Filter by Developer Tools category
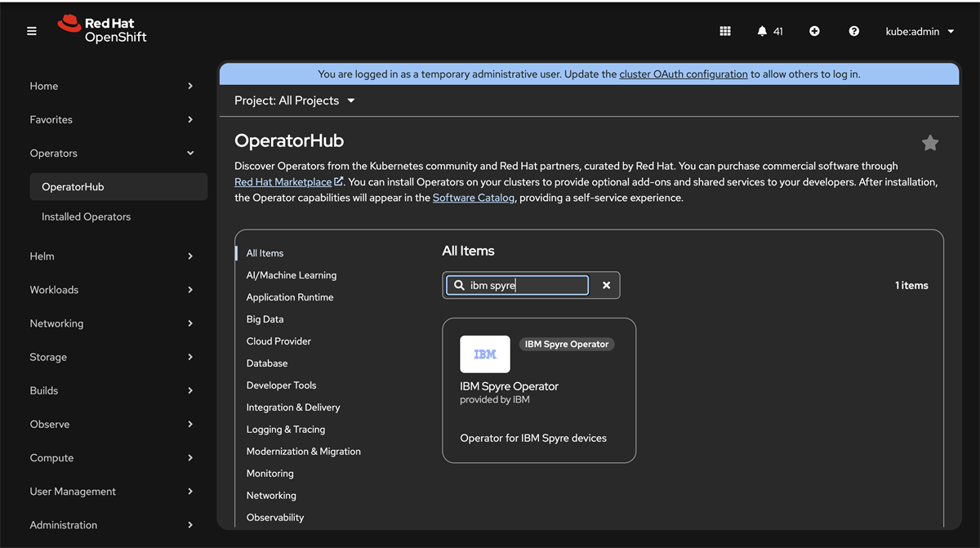 [282, 385]
